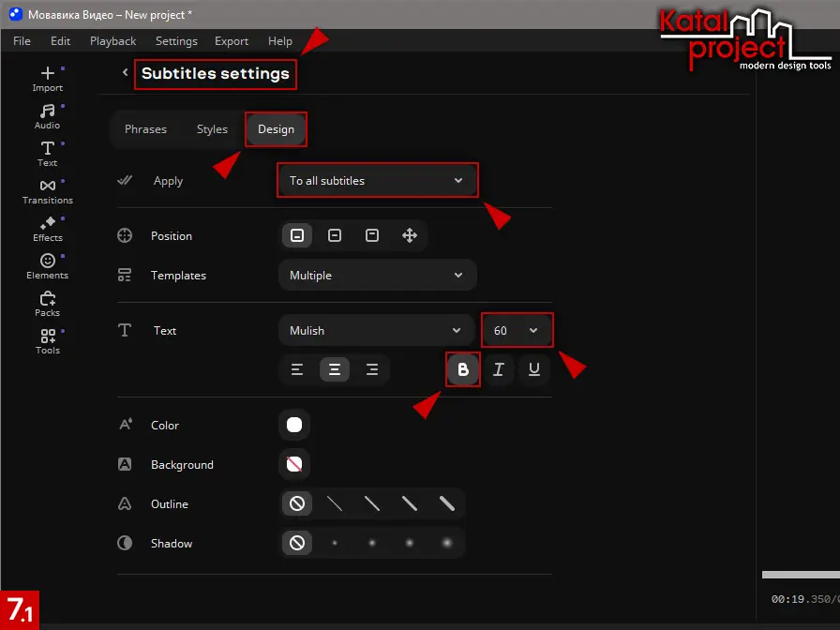This screenshot has height=630, width=840.
Task: Select the Transitions sidebar icon
Action: 47,191
